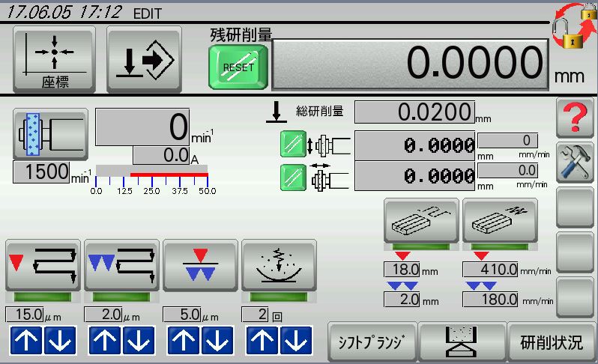Click green reset button for vertical axis
This screenshot has height=364, width=598.
click(293, 144)
